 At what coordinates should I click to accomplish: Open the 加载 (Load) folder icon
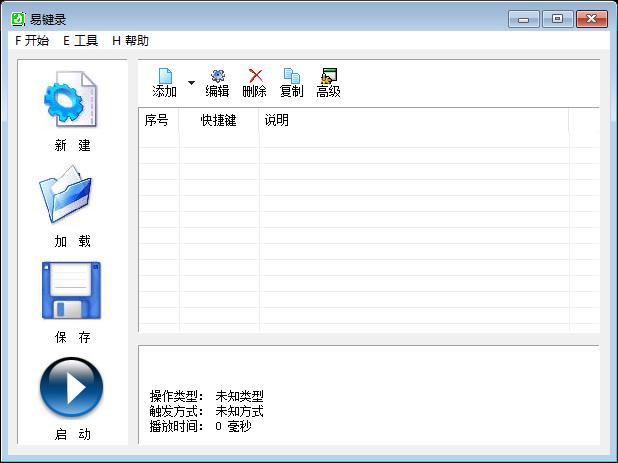[65, 194]
